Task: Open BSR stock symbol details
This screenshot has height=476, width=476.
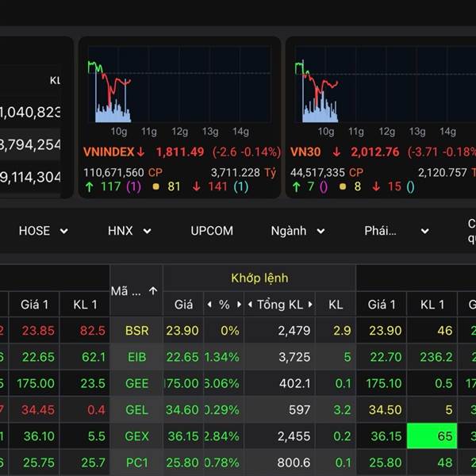Action: tap(136, 330)
